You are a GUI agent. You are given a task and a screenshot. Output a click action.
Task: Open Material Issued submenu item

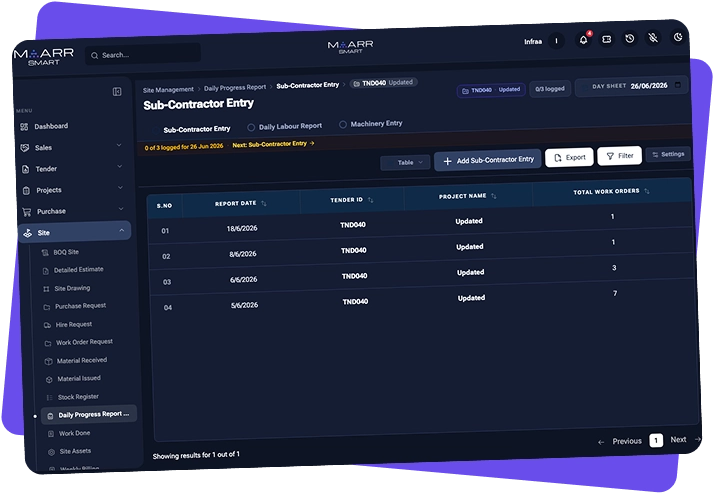tap(74, 379)
